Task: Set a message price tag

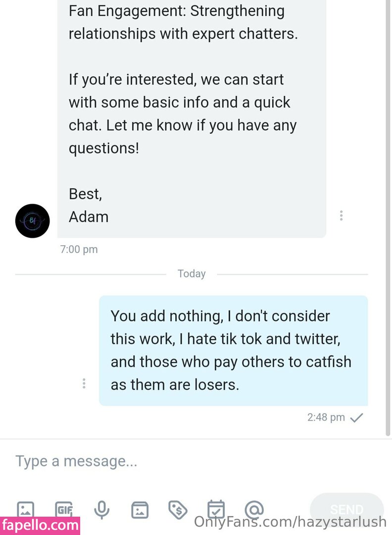Action: point(178,509)
